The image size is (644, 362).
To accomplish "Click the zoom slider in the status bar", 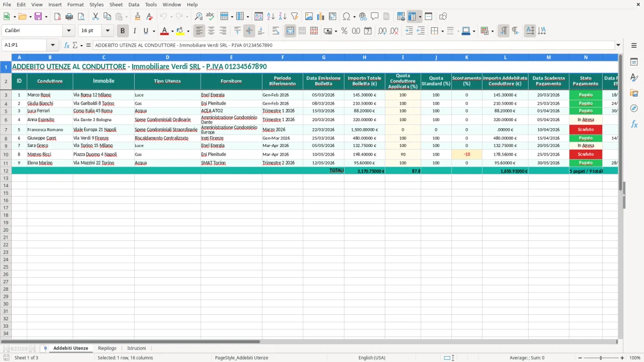I will point(601,358).
